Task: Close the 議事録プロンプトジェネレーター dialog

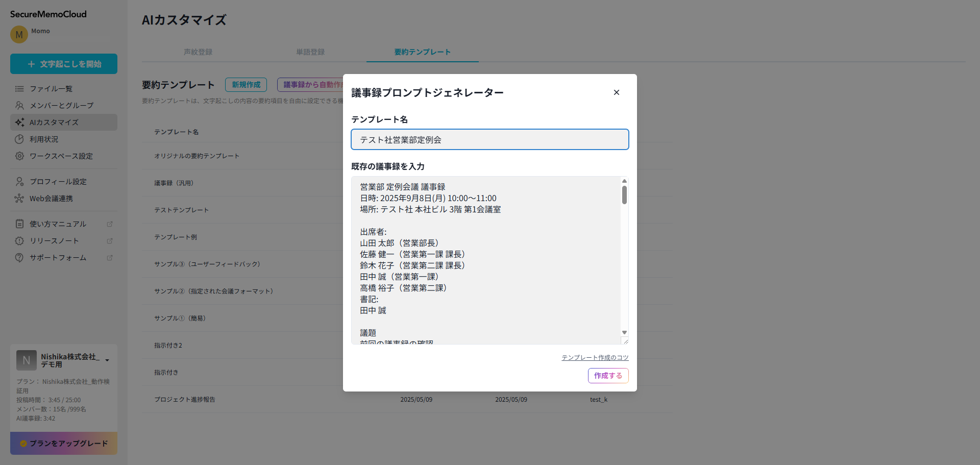Action: tap(616, 92)
